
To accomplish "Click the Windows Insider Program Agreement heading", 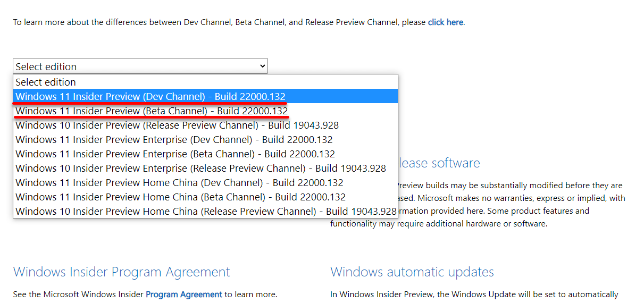I will 122,272.
